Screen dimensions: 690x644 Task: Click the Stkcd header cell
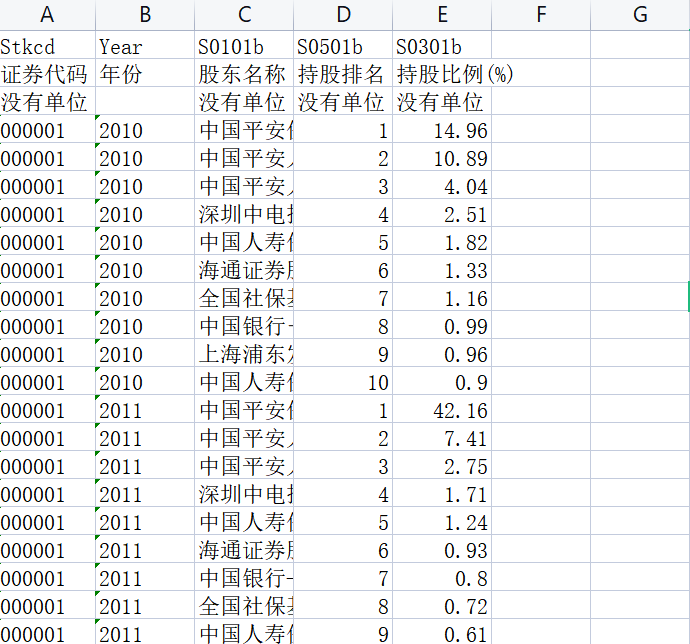coord(47,45)
